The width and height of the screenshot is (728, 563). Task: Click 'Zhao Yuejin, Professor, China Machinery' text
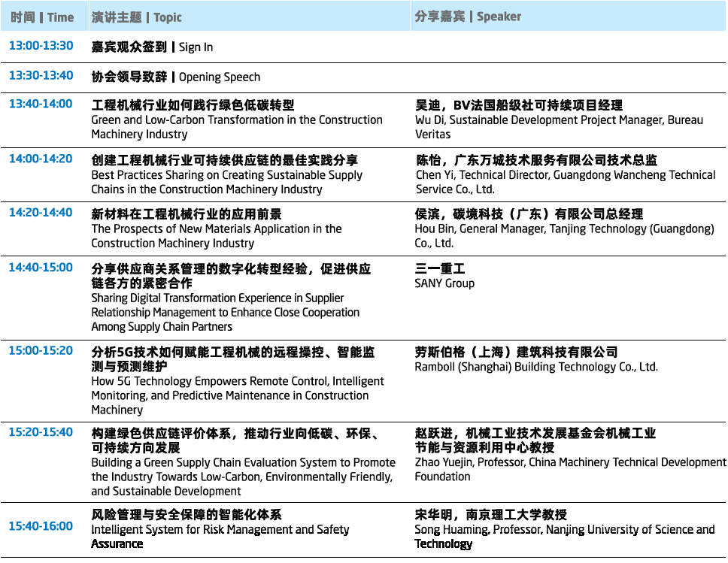tap(513, 462)
